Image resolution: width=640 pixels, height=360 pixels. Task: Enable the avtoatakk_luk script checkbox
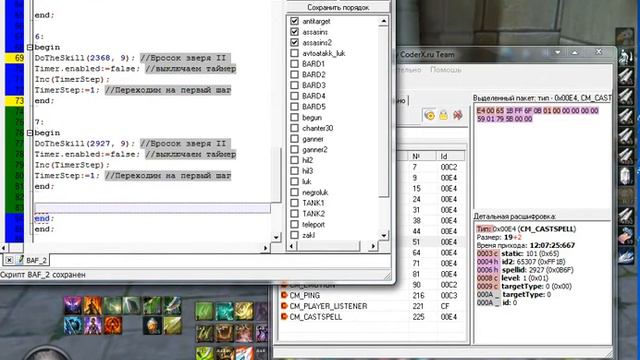(294, 53)
